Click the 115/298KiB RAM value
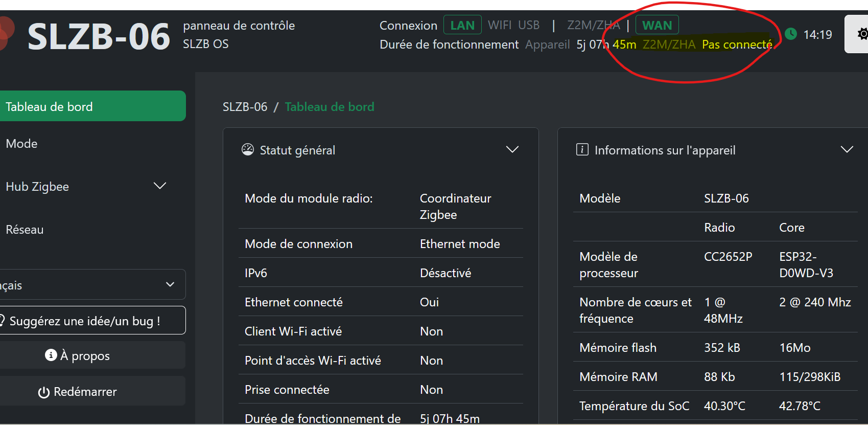Image resolution: width=868 pixels, height=425 pixels. tap(810, 377)
